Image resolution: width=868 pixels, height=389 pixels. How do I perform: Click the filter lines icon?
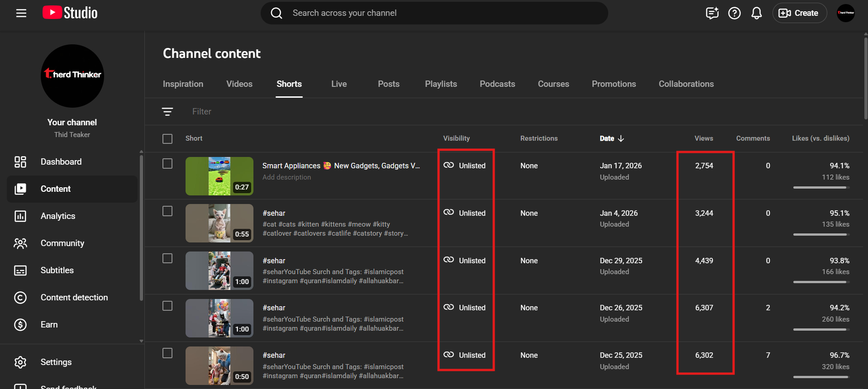click(x=167, y=112)
